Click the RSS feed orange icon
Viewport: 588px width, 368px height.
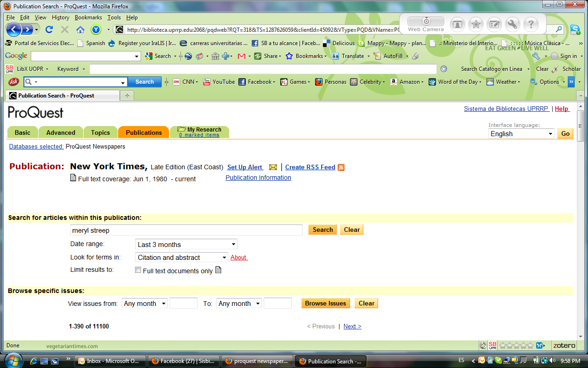click(x=341, y=167)
